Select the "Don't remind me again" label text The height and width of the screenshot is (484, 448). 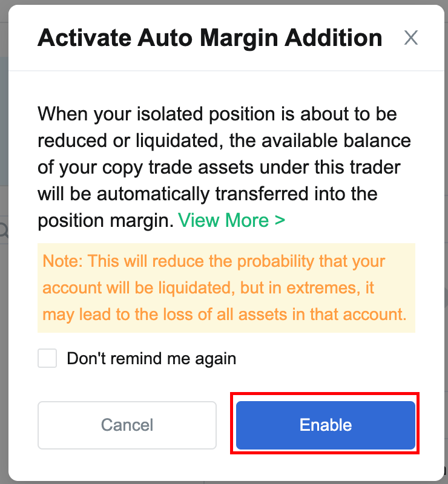[151, 359]
